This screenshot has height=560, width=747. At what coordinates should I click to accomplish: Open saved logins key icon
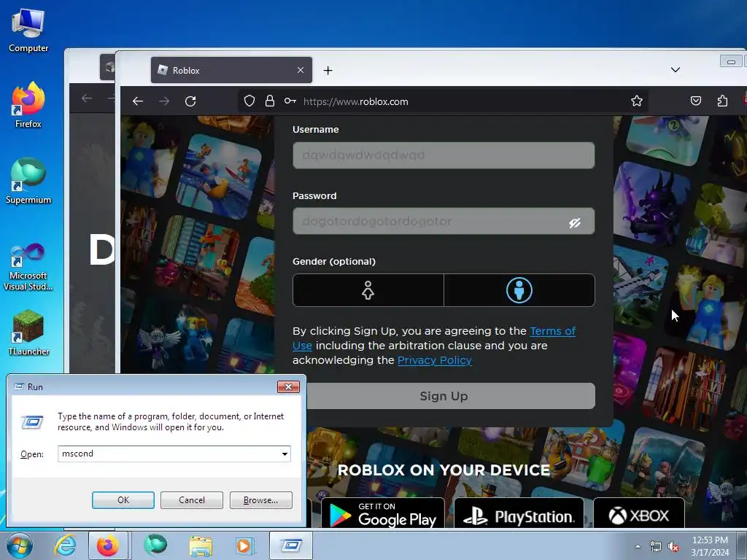point(290,101)
